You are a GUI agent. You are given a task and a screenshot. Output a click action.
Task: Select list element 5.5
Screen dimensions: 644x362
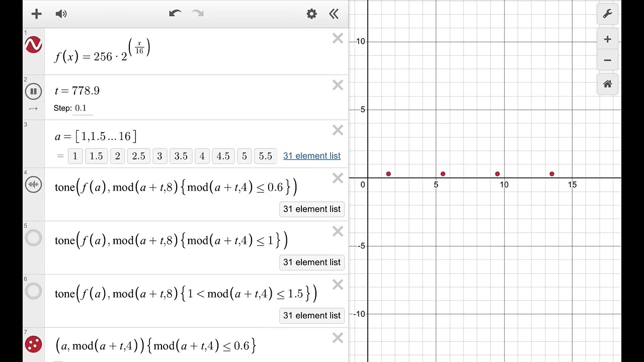[x=265, y=156]
